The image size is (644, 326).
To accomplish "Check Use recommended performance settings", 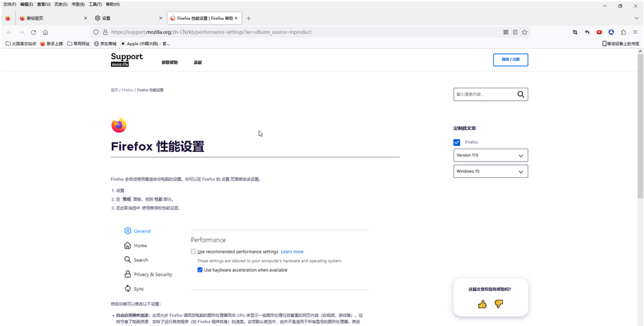I will tap(193, 251).
